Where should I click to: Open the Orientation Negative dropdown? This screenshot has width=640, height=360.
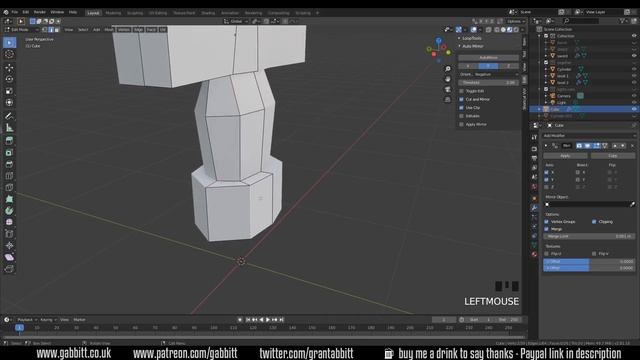click(x=489, y=74)
